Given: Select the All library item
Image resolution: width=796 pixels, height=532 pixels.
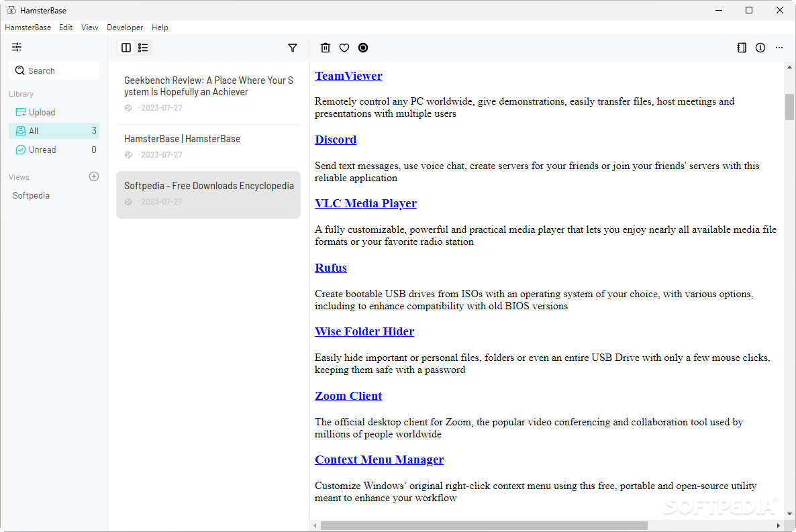Looking at the screenshot, I should [x=54, y=131].
